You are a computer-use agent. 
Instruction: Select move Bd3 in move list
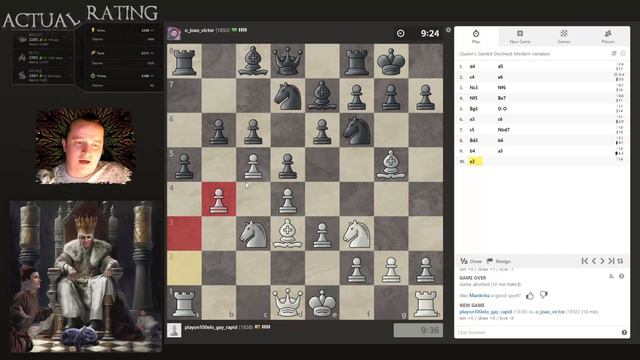coord(473,140)
